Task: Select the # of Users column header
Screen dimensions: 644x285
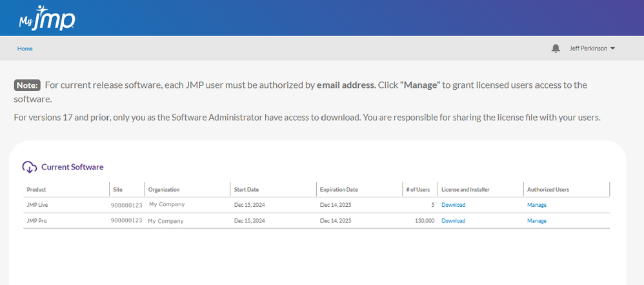Action: (x=418, y=189)
